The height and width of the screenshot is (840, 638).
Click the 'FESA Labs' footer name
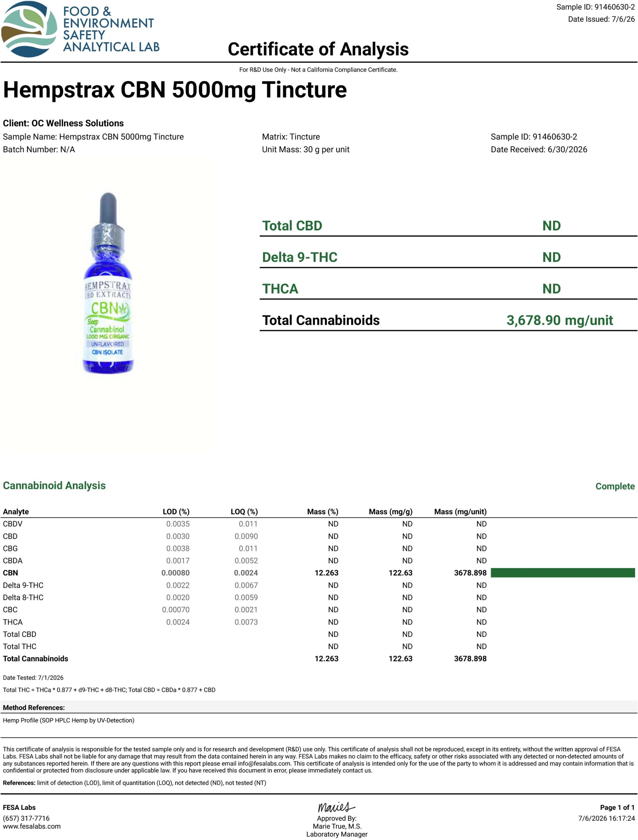point(19,808)
